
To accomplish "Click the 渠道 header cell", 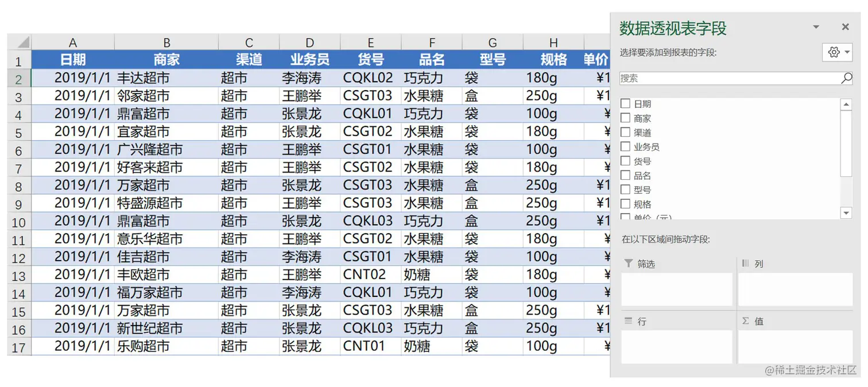I will point(249,59).
